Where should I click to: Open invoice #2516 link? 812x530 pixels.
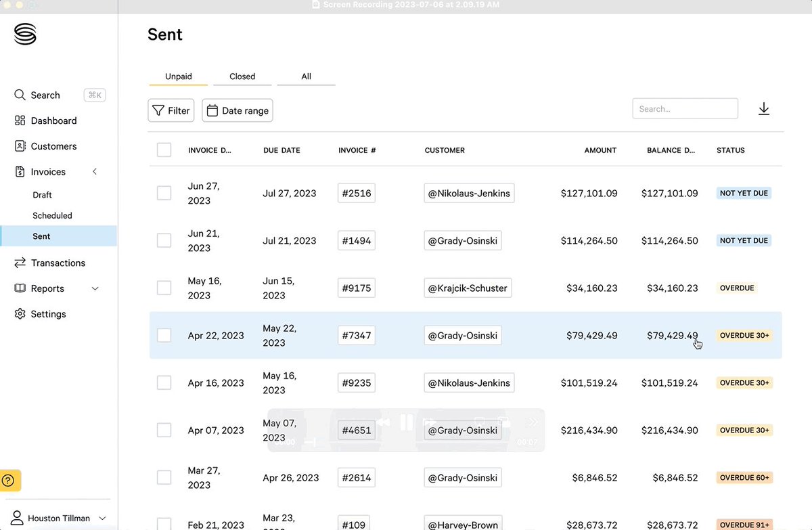click(357, 193)
